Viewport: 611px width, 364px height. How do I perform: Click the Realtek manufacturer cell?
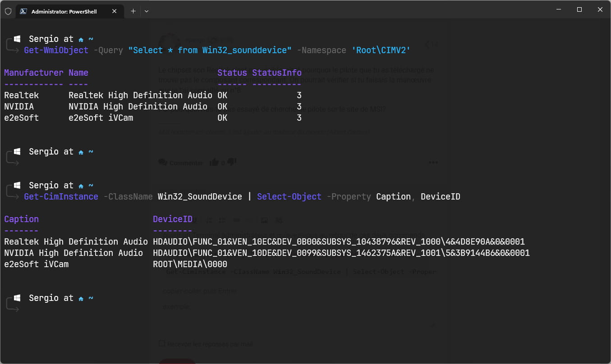pyautogui.click(x=22, y=95)
